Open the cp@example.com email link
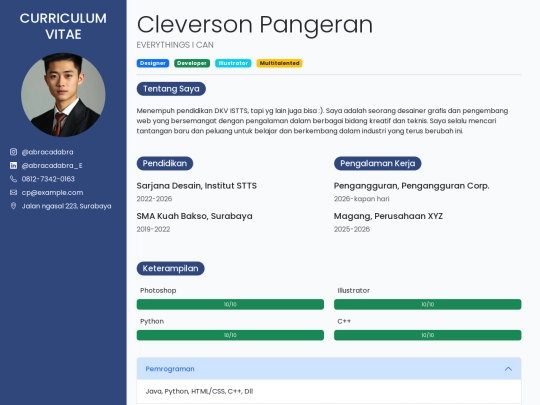 pyautogui.click(x=52, y=193)
